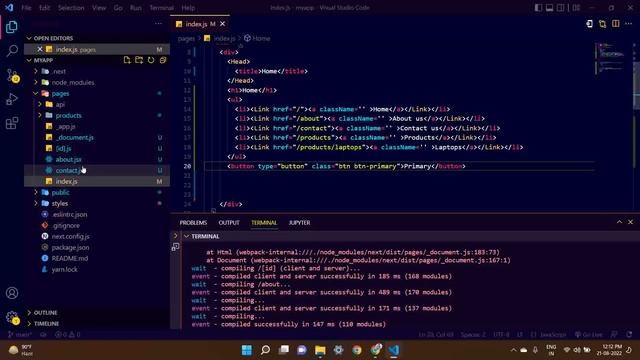Toggle Secondary Side Bar layout icon
Image resolution: width=640 pixels, height=360 pixels.
pos(561,7)
